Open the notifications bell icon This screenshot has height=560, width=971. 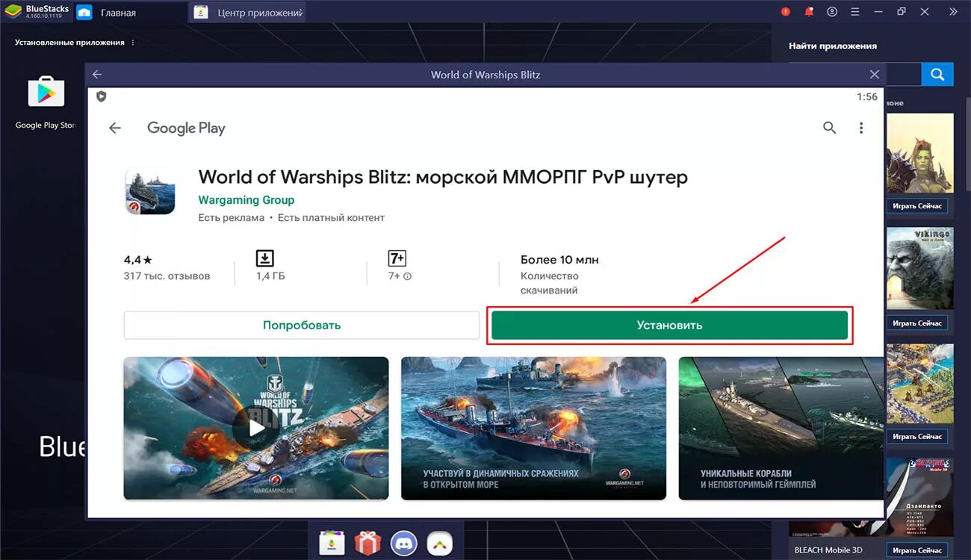click(809, 12)
